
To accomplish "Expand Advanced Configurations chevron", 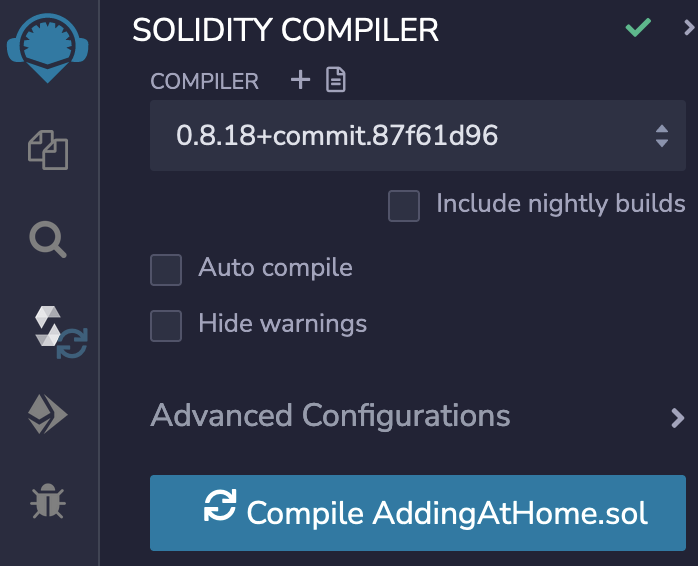I will pyautogui.click(x=677, y=417).
